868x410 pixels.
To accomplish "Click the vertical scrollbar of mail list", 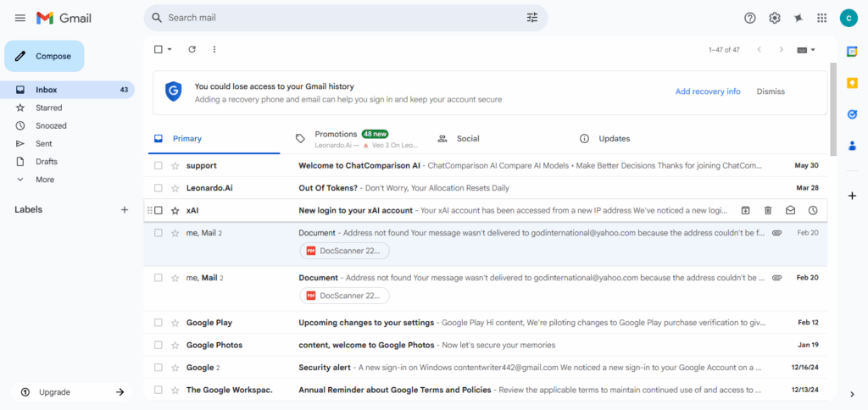I will [832, 108].
